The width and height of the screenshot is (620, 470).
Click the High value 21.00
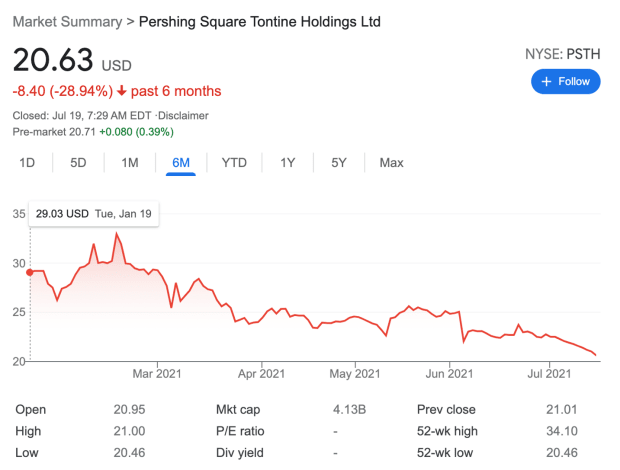pos(129,431)
